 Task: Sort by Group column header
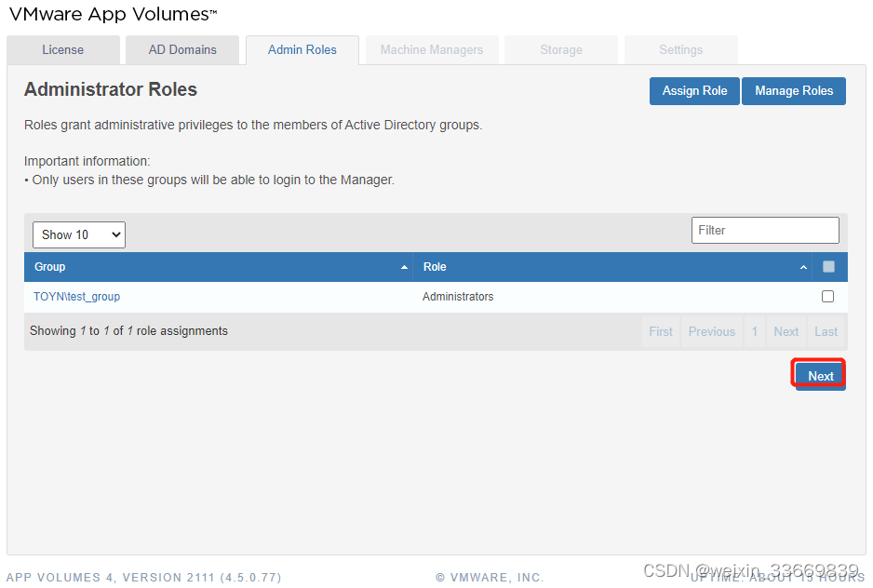[x=218, y=267]
